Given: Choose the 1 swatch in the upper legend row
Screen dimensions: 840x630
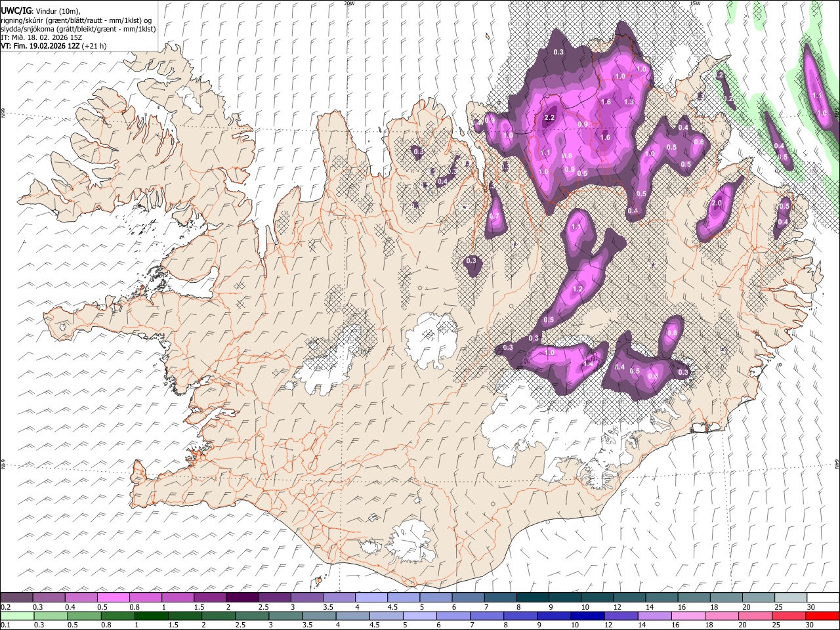Looking at the screenshot, I should [x=177, y=597].
